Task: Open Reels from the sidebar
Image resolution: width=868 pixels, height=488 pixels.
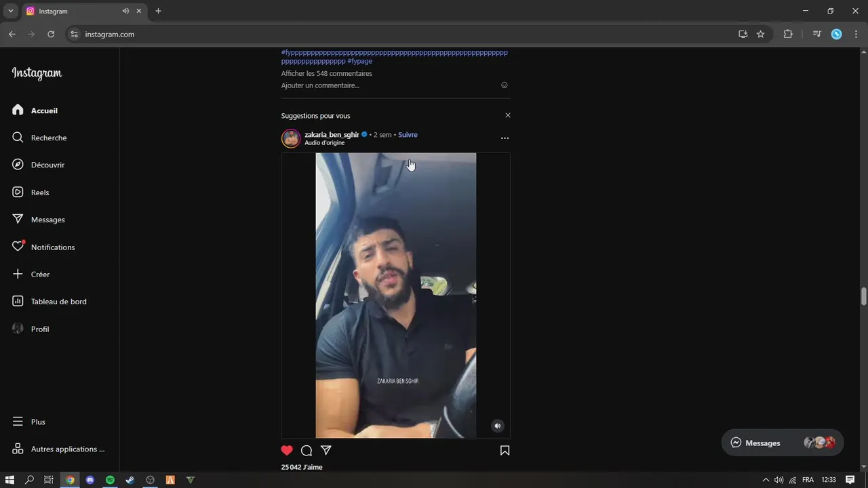Action: point(40,192)
